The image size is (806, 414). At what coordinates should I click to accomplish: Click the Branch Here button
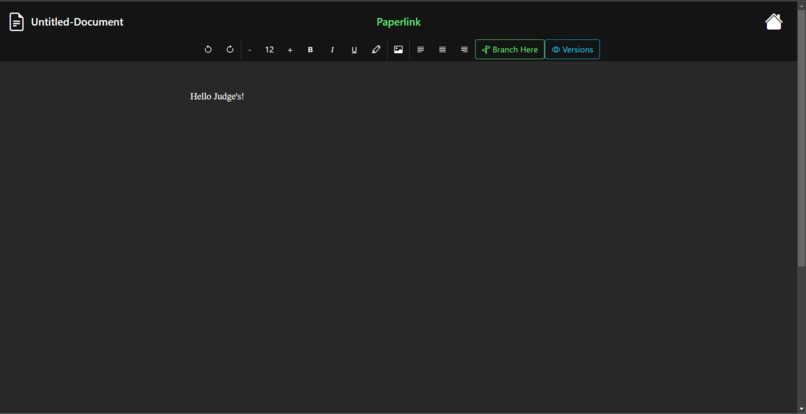pos(509,49)
